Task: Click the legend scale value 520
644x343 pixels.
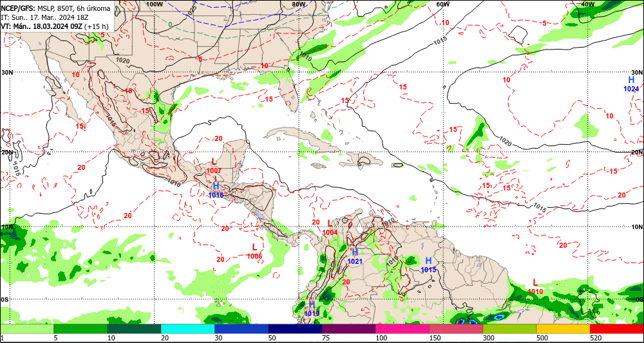Action: tap(596, 338)
